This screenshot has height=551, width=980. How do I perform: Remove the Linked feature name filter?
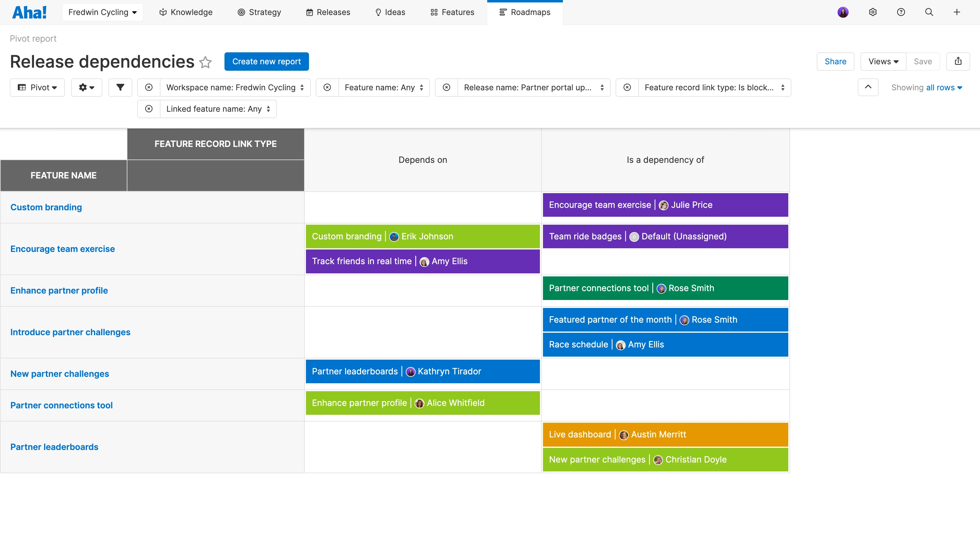point(149,109)
